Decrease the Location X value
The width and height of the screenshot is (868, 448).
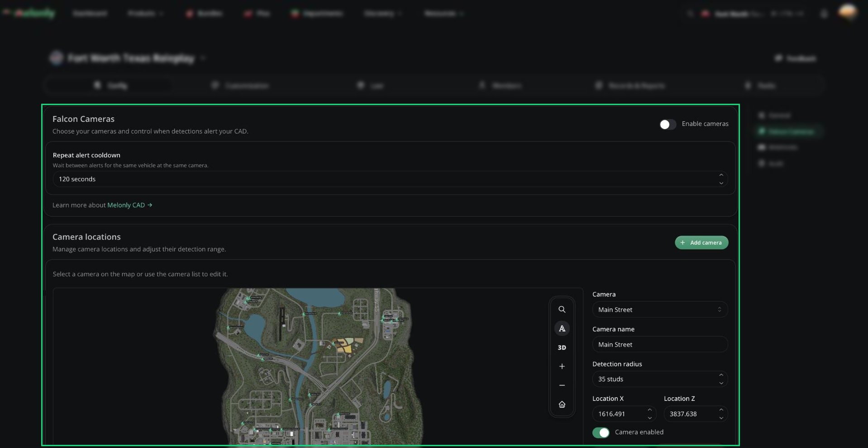coord(649,418)
